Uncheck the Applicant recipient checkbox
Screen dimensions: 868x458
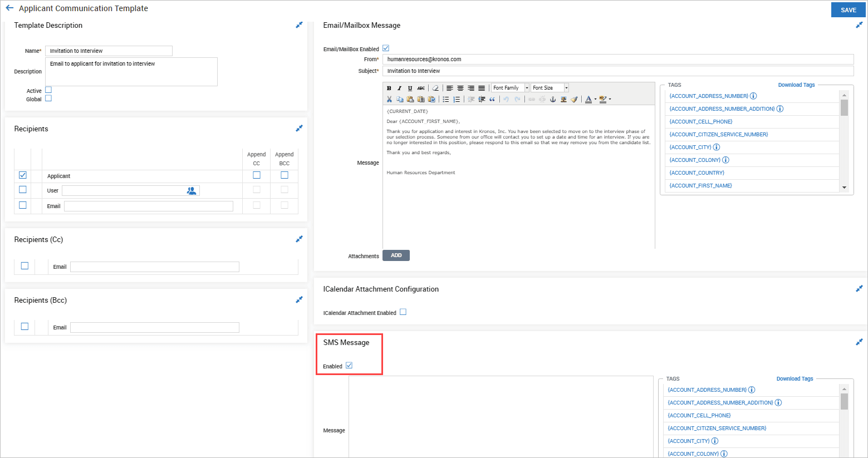[x=23, y=175]
